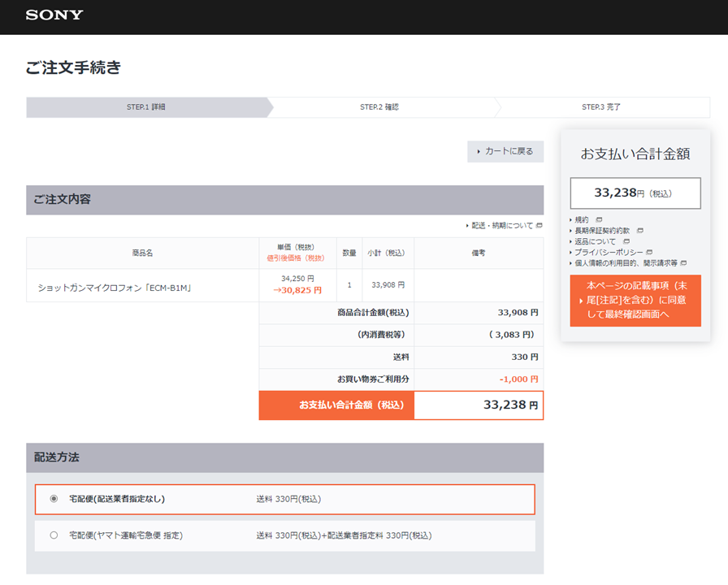The height and width of the screenshot is (585, 728).
Task: Go to the STEP.2 確認 step
Action: (379, 107)
